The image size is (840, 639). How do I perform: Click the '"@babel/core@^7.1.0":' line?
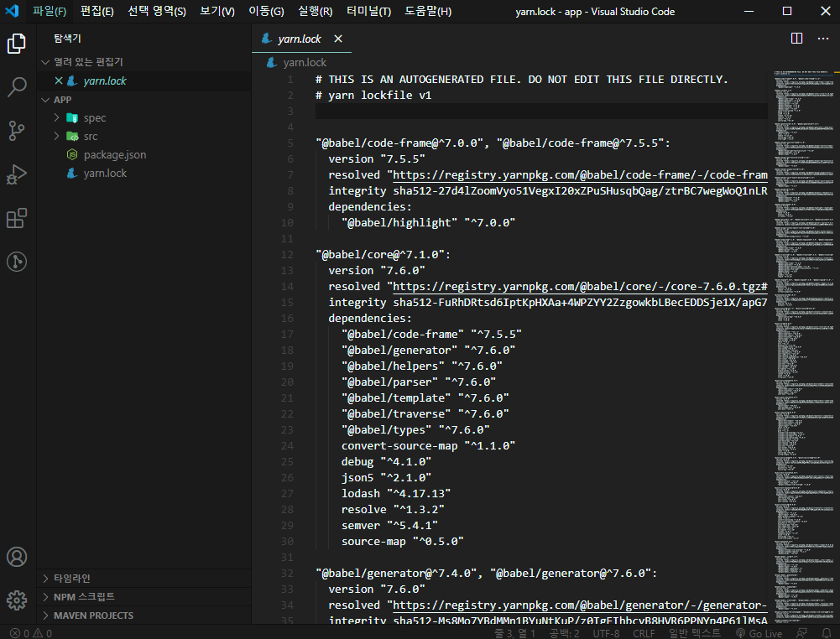tap(383, 255)
